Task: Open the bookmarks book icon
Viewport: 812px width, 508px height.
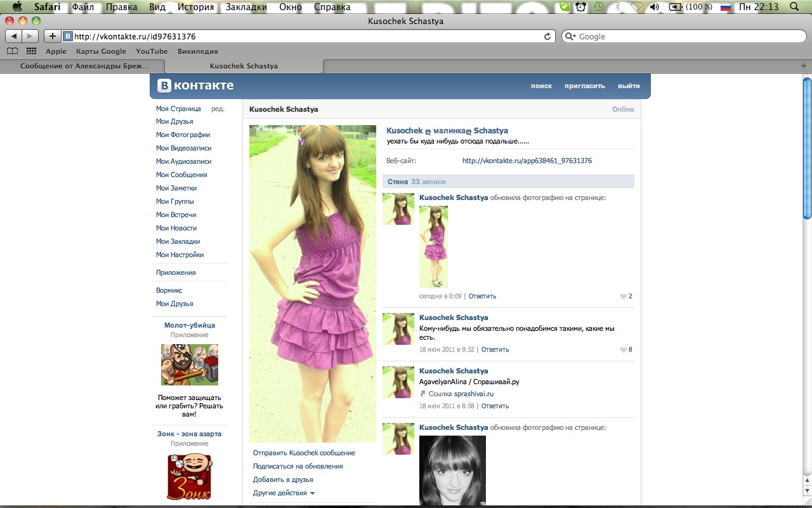Action: (12, 51)
